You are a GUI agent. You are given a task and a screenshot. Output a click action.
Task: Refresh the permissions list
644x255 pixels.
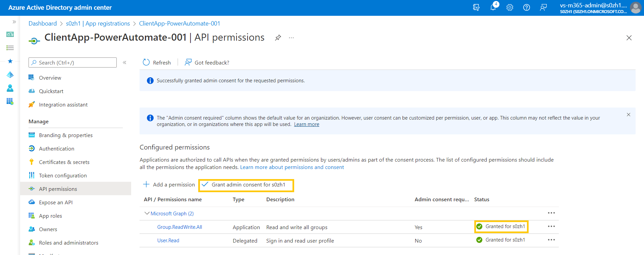[x=157, y=62]
